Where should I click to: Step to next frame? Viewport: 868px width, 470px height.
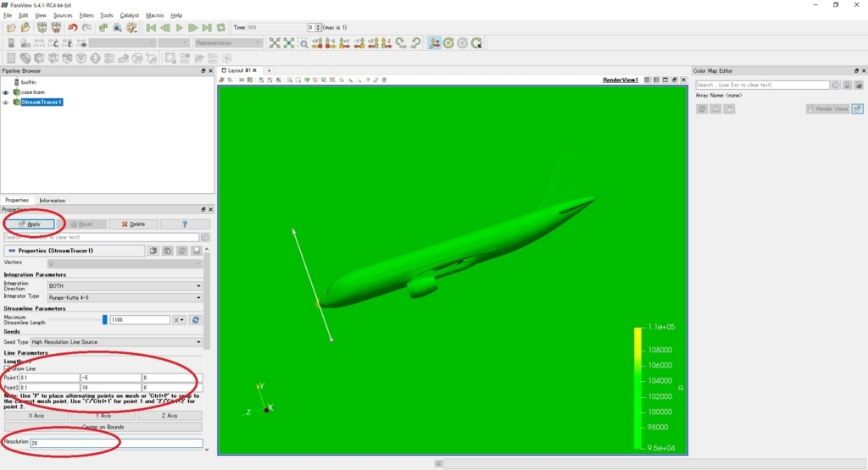point(192,28)
